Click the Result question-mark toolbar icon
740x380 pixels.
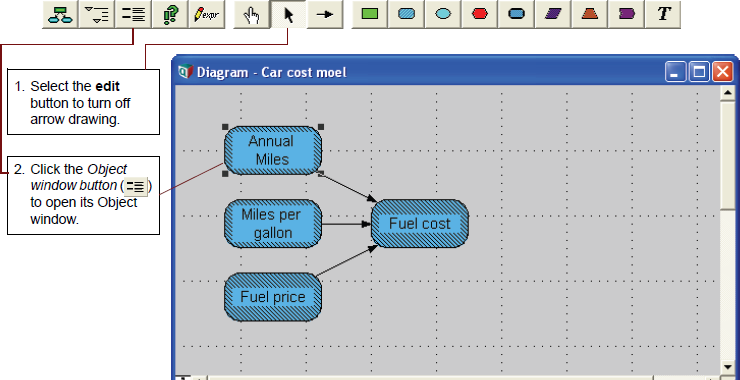[170, 15]
